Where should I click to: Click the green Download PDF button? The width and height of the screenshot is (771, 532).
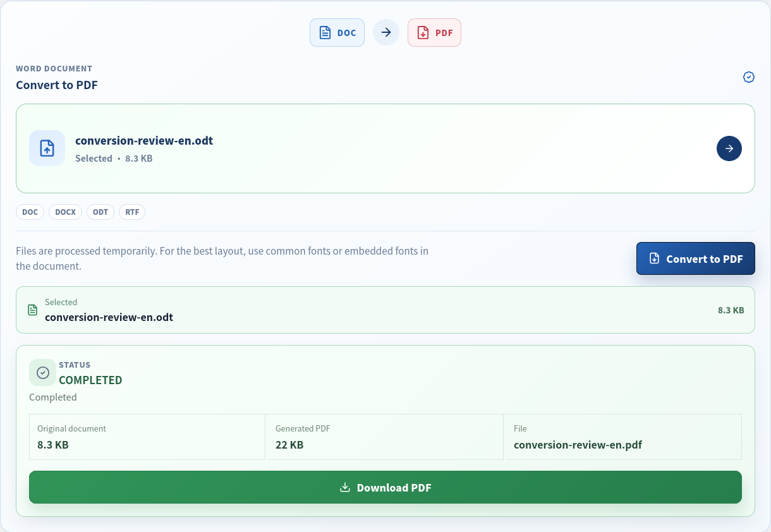coord(385,487)
